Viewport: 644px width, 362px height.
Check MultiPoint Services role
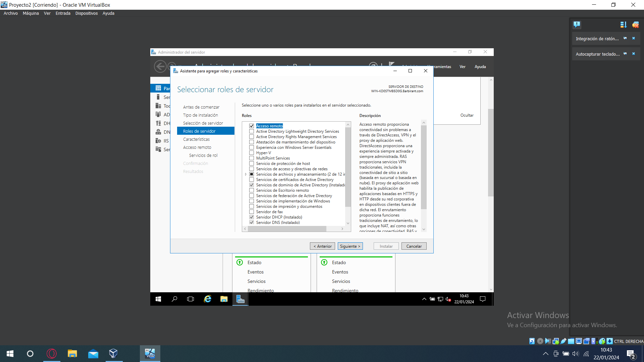point(252,158)
